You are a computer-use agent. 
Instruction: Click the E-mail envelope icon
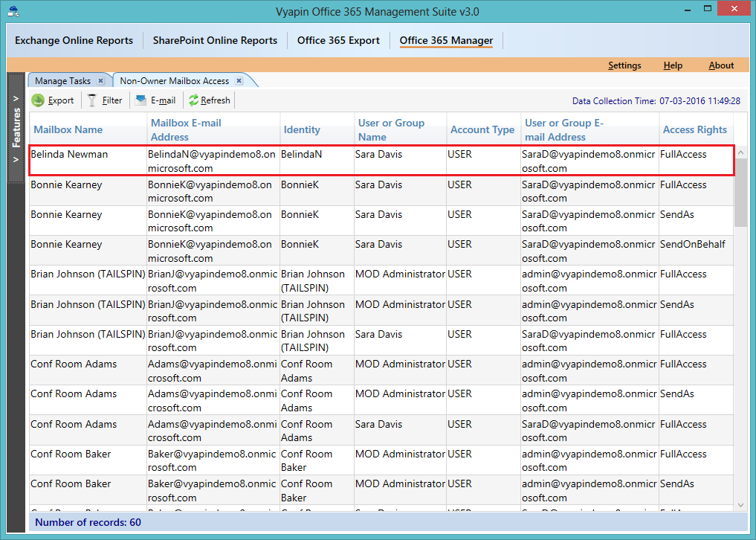pos(140,100)
